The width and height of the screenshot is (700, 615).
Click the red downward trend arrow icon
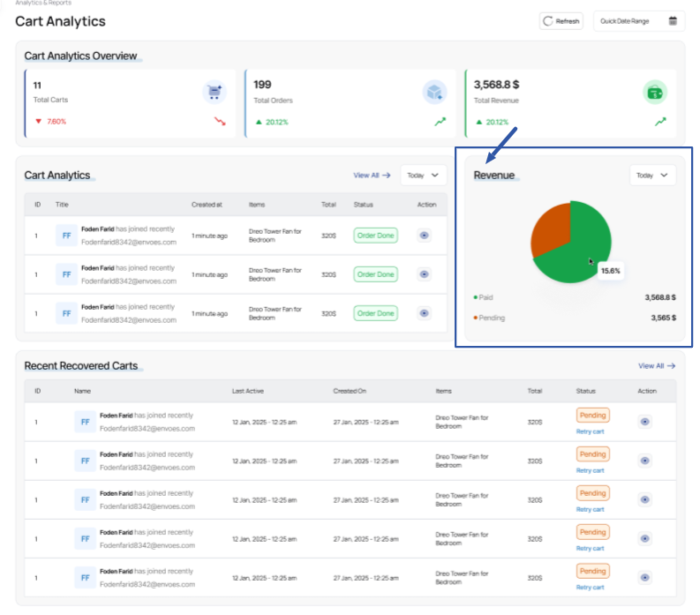[x=220, y=122]
